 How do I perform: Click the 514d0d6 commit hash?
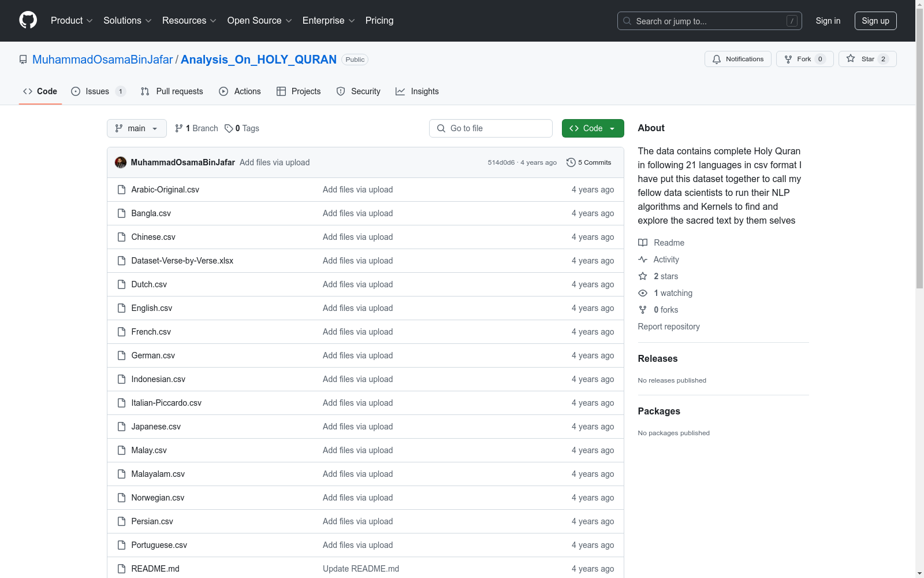pos(501,162)
